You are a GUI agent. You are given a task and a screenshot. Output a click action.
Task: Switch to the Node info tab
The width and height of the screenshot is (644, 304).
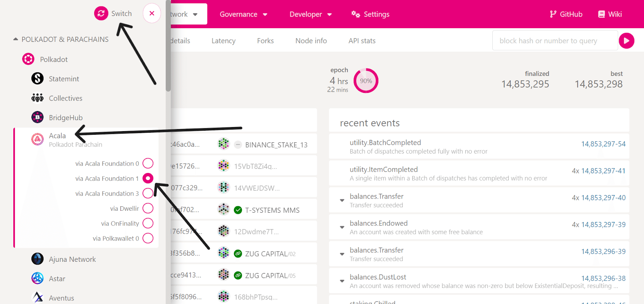[x=311, y=41]
